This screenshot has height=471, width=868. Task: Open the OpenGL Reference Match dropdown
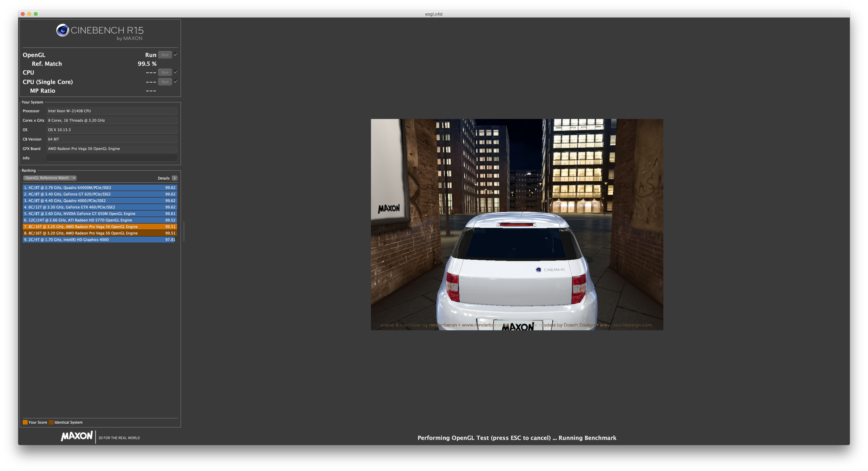pyautogui.click(x=50, y=178)
